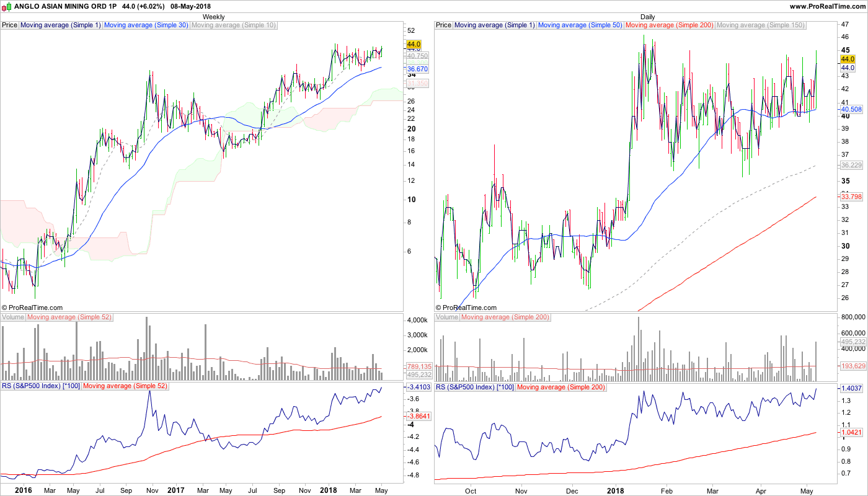Click Moving average (Simple 200) legend in Daily volume panel
Image resolution: width=868 pixels, height=496 pixels.
(x=505, y=317)
